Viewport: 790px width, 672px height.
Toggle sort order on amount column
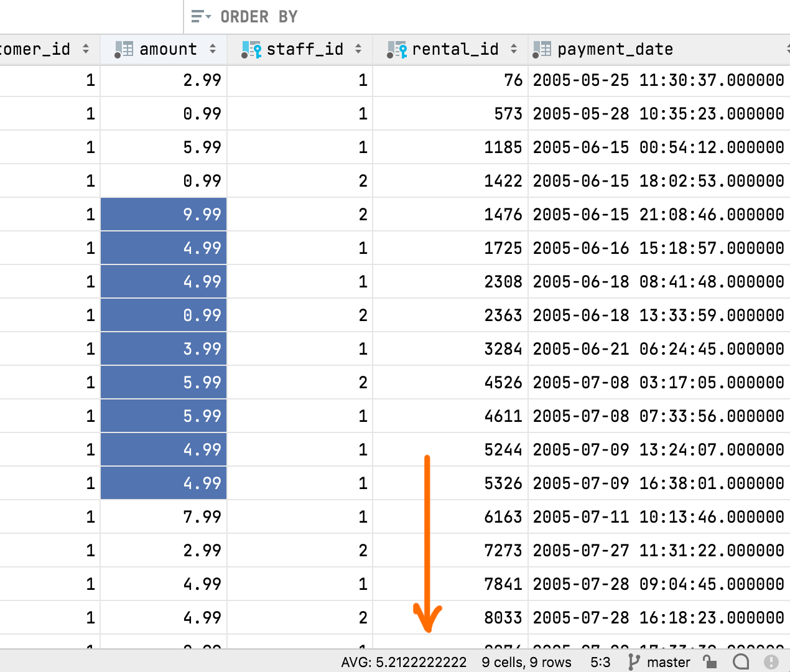click(213, 49)
